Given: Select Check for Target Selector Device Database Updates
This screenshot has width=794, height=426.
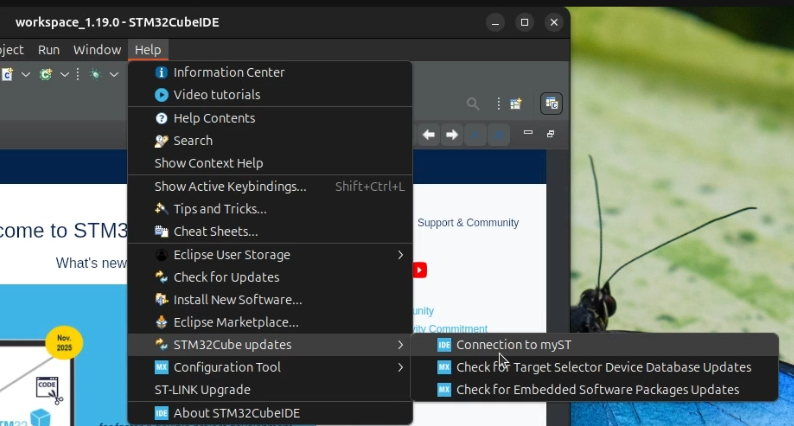Looking at the screenshot, I should point(594,367).
